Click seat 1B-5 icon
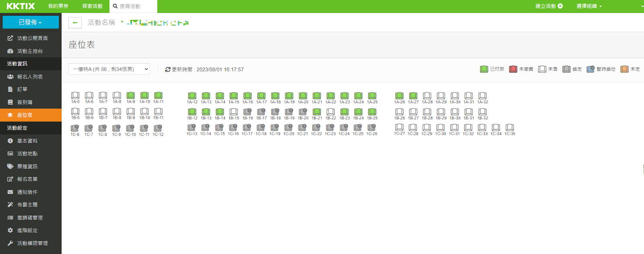The height and width of the screenshot is (254, 644). click(75, 111)
